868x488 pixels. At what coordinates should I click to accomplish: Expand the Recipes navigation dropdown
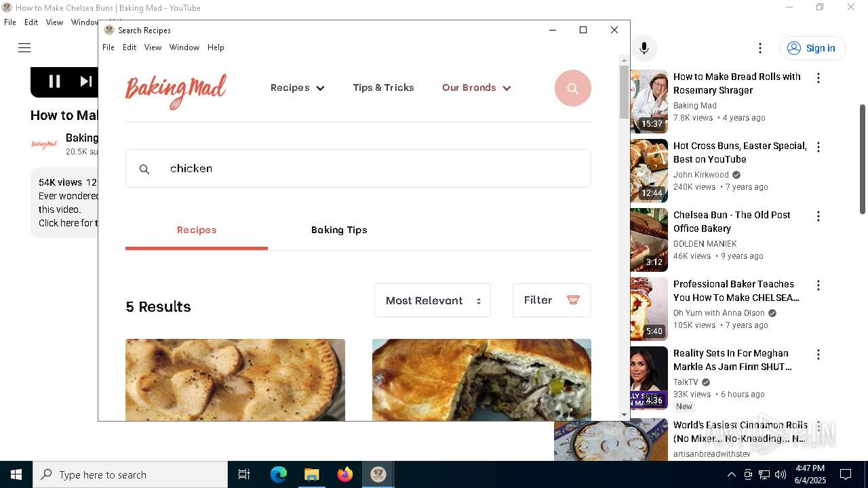pyautogui.click(x=297, y=87)
